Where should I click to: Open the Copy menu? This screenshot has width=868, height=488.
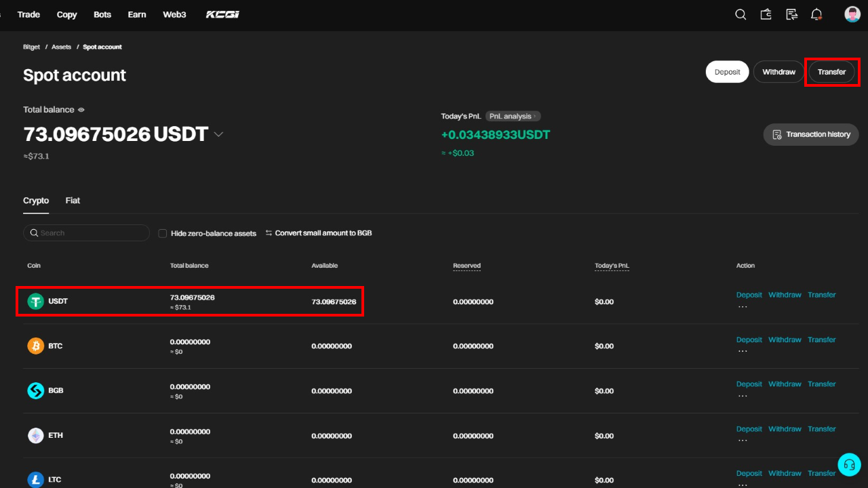pos(66,14)
